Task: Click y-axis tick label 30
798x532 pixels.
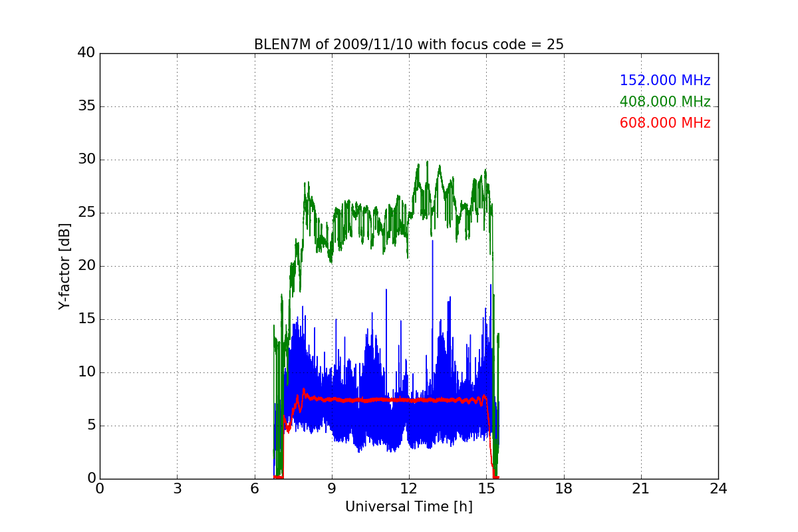Action: [86, 160]
